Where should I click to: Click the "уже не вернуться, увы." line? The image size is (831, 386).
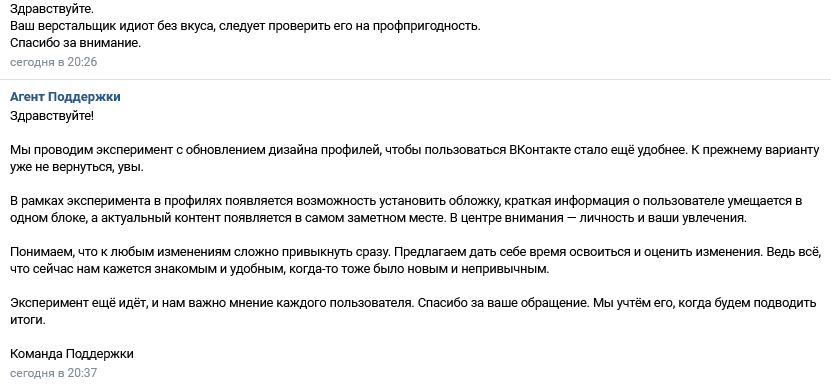77,168
